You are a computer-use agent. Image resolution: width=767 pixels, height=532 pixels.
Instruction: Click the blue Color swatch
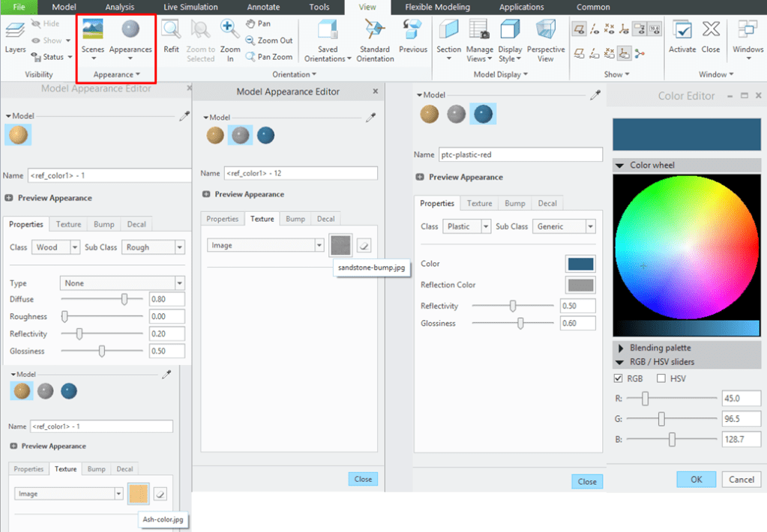[580, 264]
